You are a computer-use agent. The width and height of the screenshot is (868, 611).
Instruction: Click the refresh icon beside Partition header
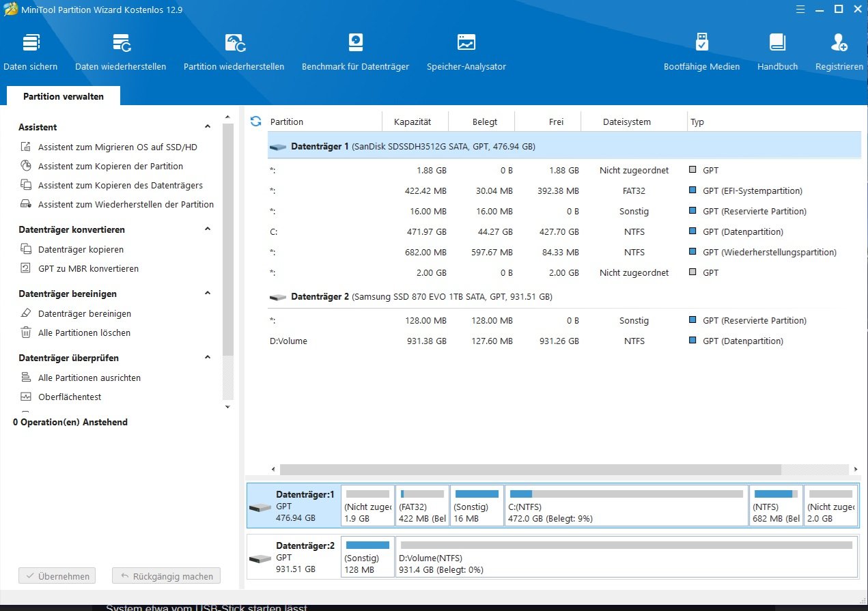click(256, 122)
